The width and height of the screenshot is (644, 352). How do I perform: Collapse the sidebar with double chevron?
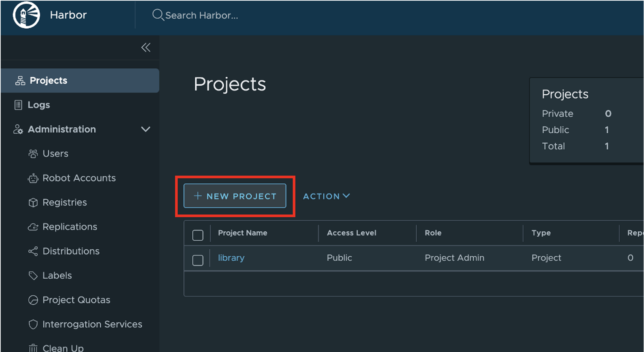click(146, 48)
